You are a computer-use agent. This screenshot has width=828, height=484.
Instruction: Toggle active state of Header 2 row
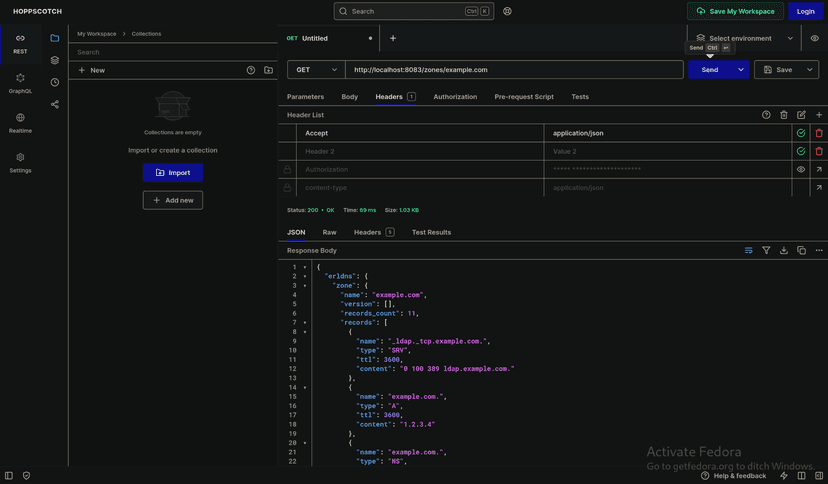[x=801, y=151]
